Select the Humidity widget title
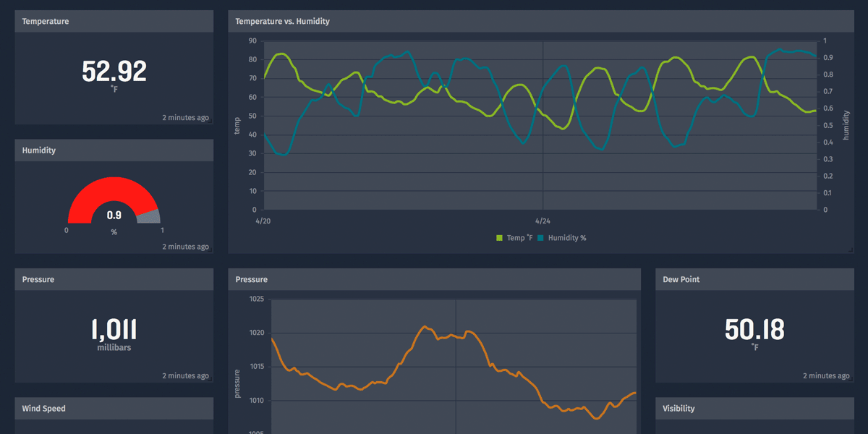Viewport: 868px width, 434px height. 39,150
